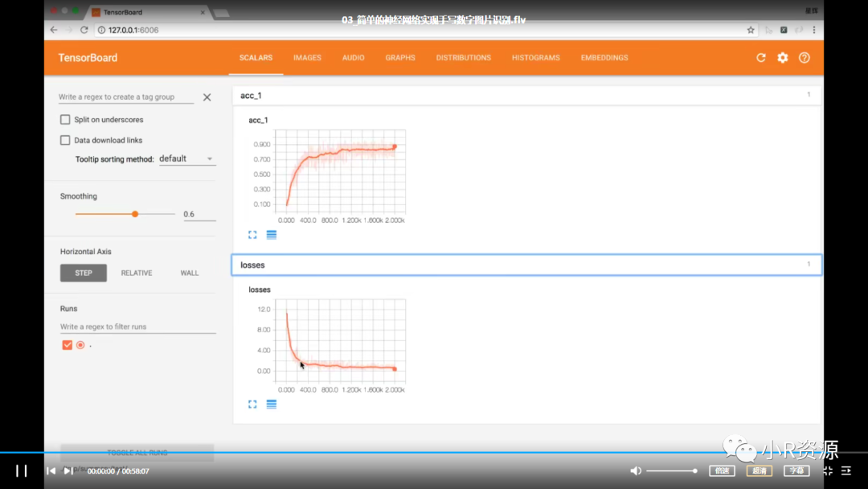
Task: Expand acc_1 chart to full size
Action: (252, 235)
